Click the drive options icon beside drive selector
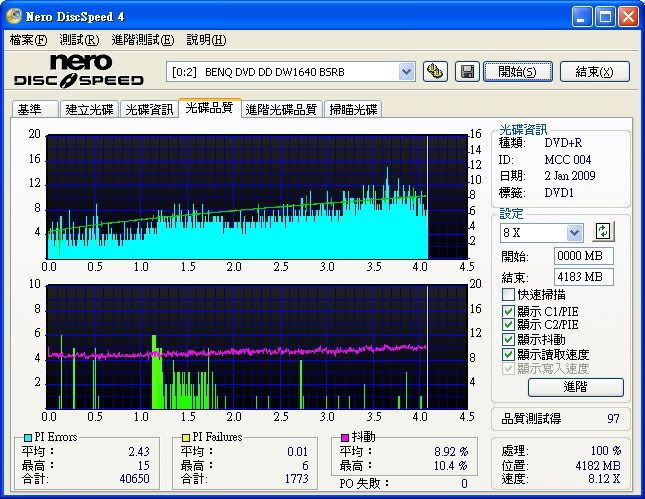 [435, 71]
